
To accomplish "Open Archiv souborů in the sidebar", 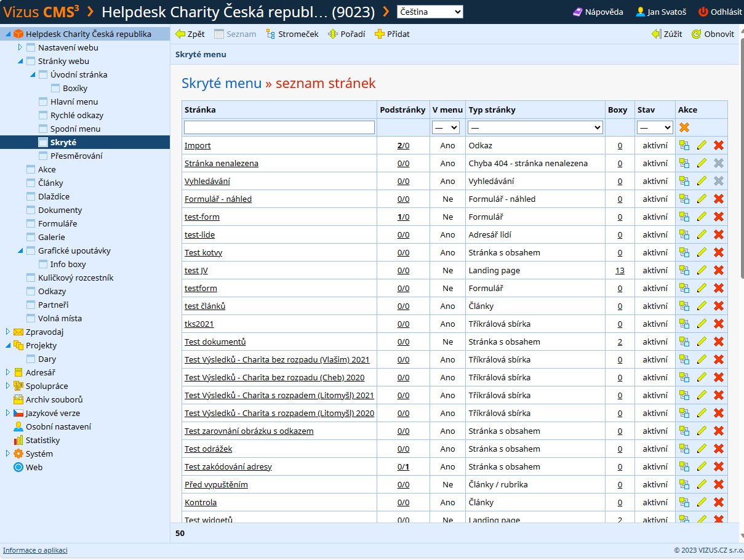I will 54,399.
